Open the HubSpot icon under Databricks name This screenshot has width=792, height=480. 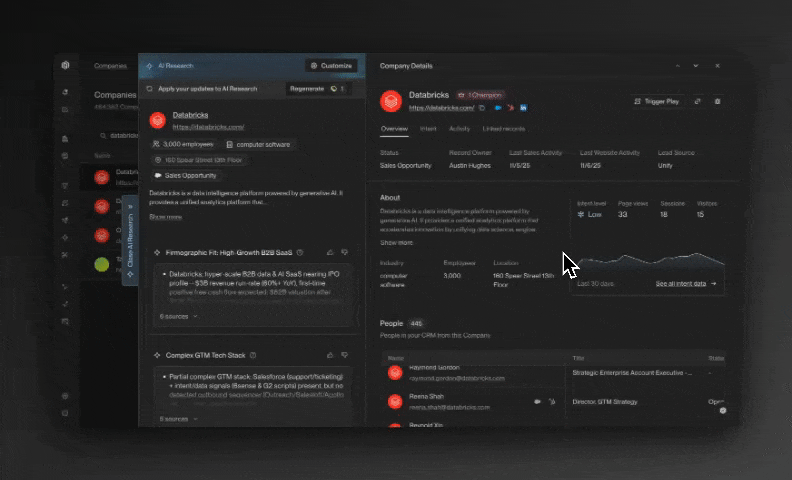511,108
